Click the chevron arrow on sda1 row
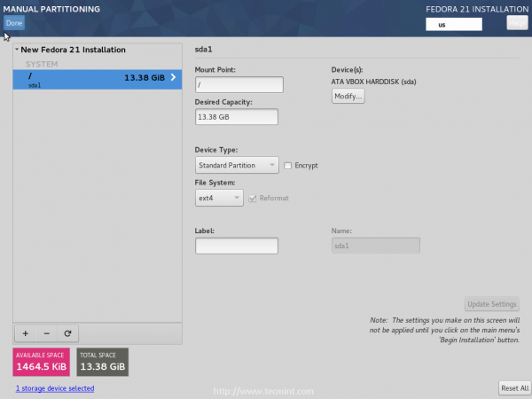This screenshot has height=399, width=532. [174, 77]
